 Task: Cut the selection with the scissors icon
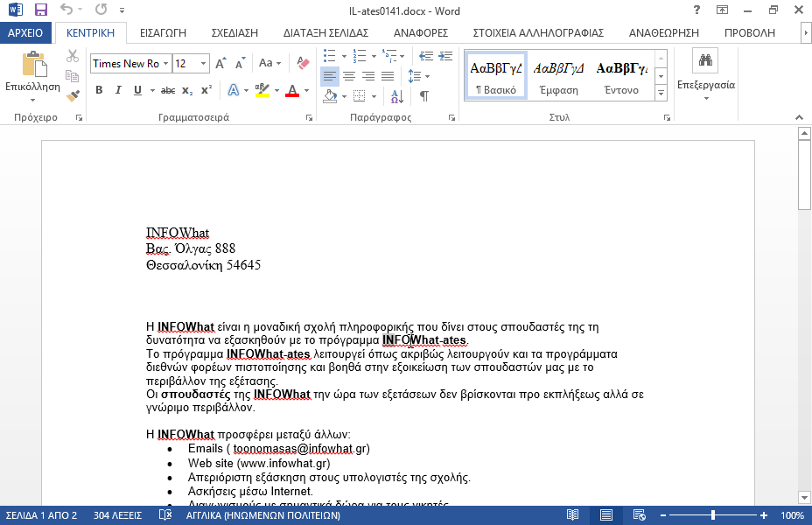73,56
